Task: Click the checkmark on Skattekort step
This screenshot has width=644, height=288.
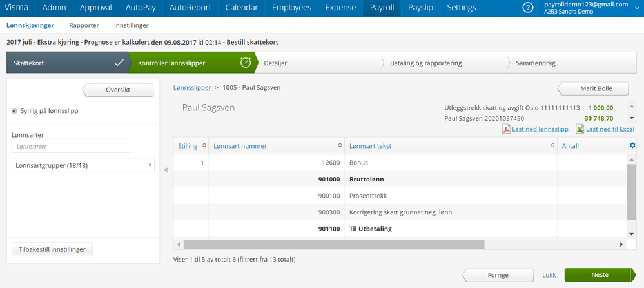Action: coord(119,63)
